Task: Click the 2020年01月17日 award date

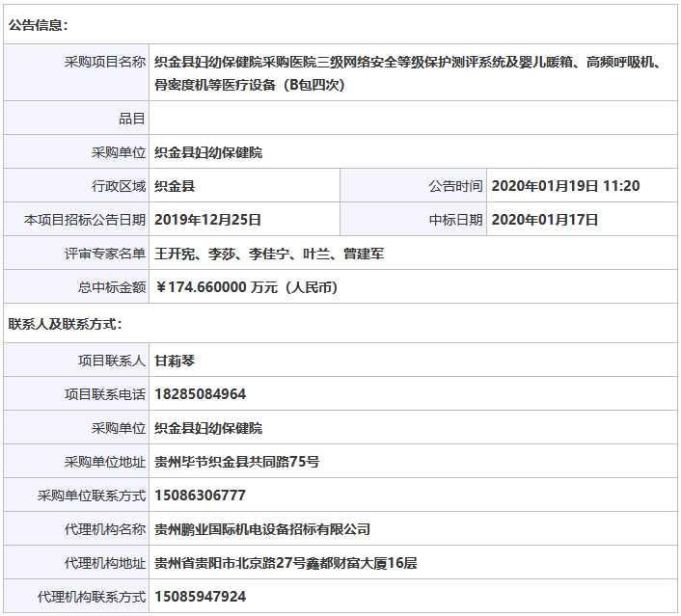Action: click(545, 220)
